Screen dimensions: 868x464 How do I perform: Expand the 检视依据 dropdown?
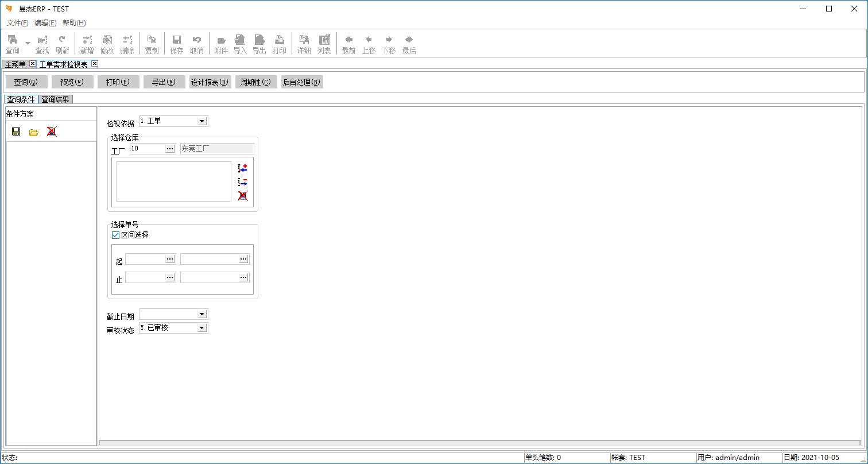[201, 121]
